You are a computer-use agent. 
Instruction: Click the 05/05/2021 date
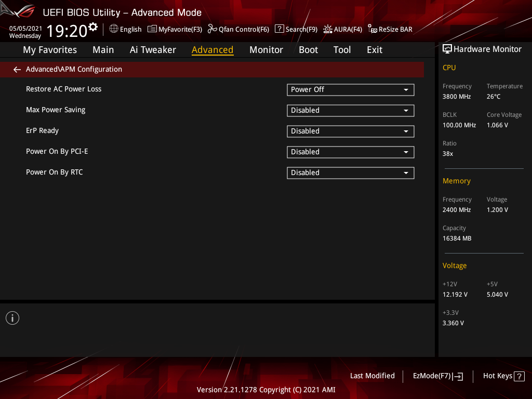(26, 29)
